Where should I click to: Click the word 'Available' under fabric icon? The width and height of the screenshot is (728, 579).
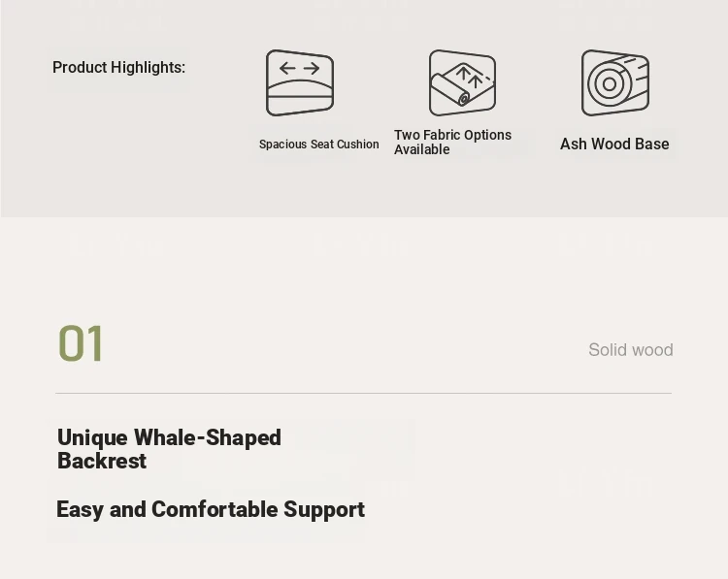[421, 149]
